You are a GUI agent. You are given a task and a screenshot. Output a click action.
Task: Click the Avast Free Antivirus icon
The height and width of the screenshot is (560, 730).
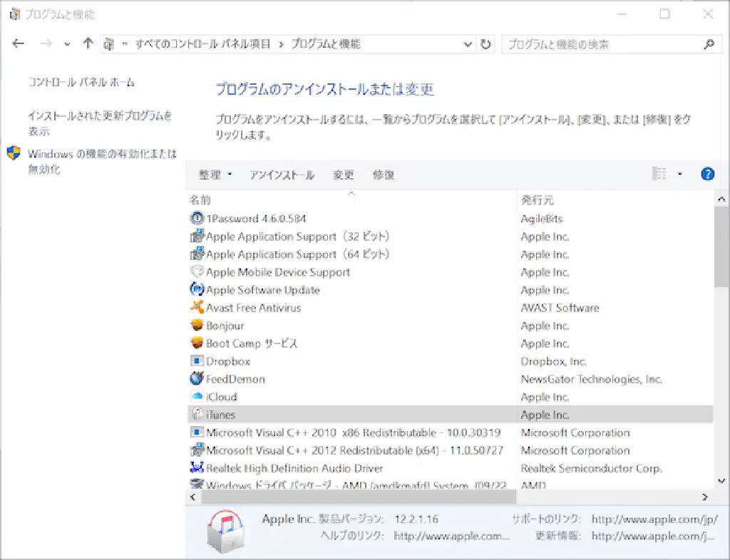click(197, 308)
